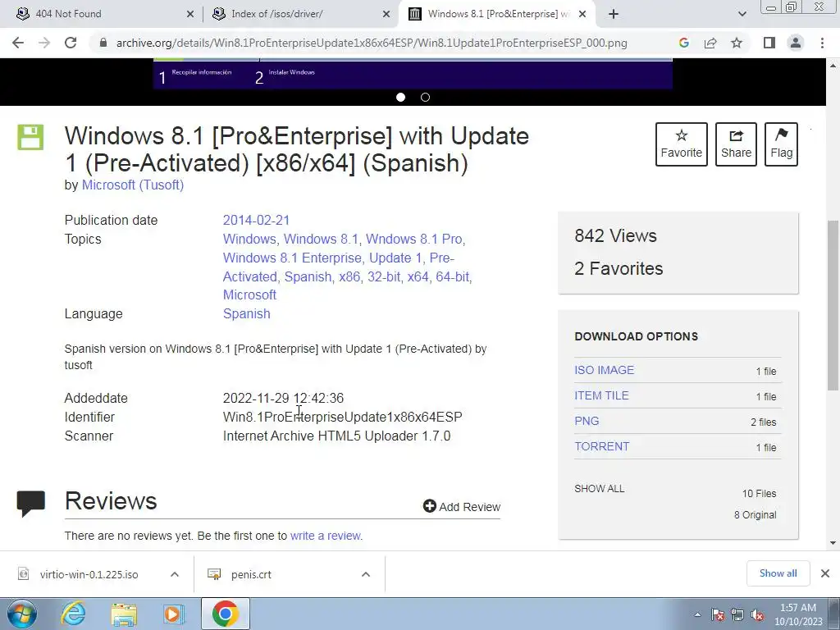Click the scrollbar down arrow
840x630 pixels.
pos(833,543)
